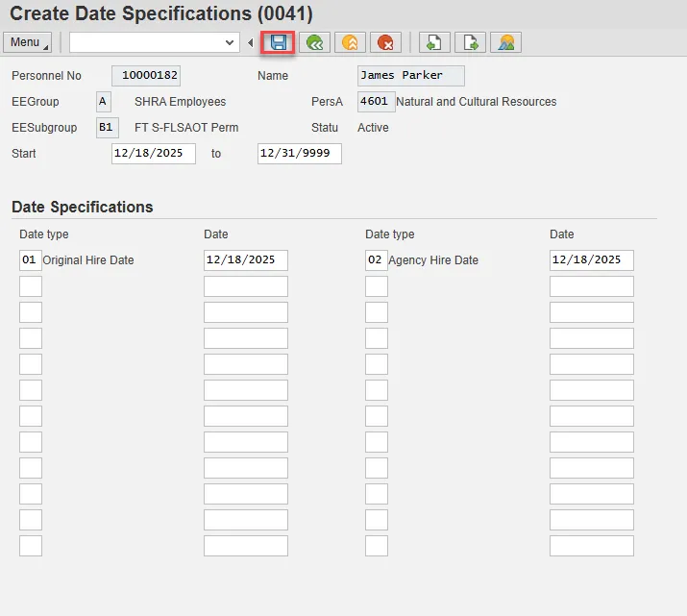687x616 pixels.
Task: Click the Original Hire Date value field
Action: [245, 260]
